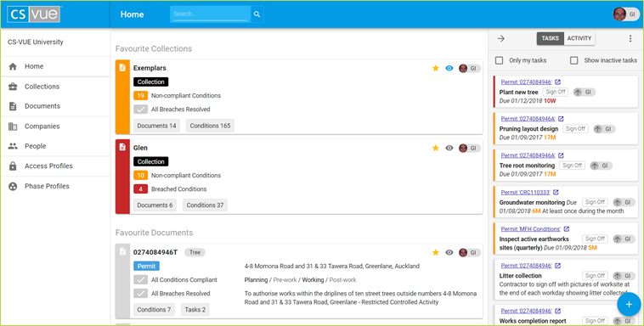Open the Access Profiles lock icon
The height and width of the screenshot is (326, 644).
[13, 166]
